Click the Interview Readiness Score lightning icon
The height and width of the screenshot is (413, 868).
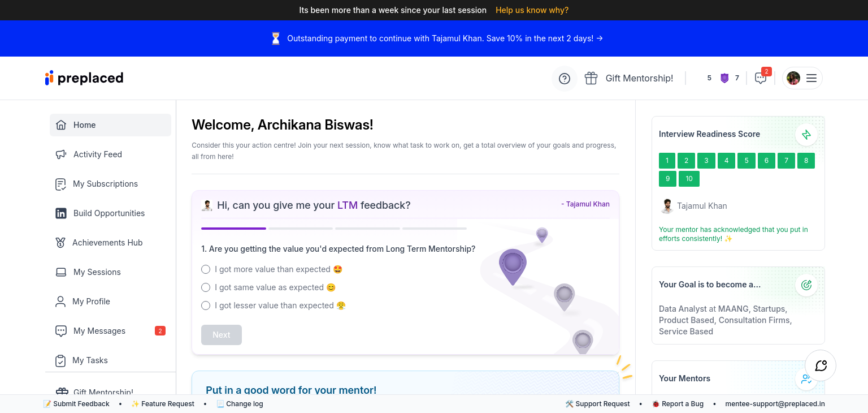point(806,135)
